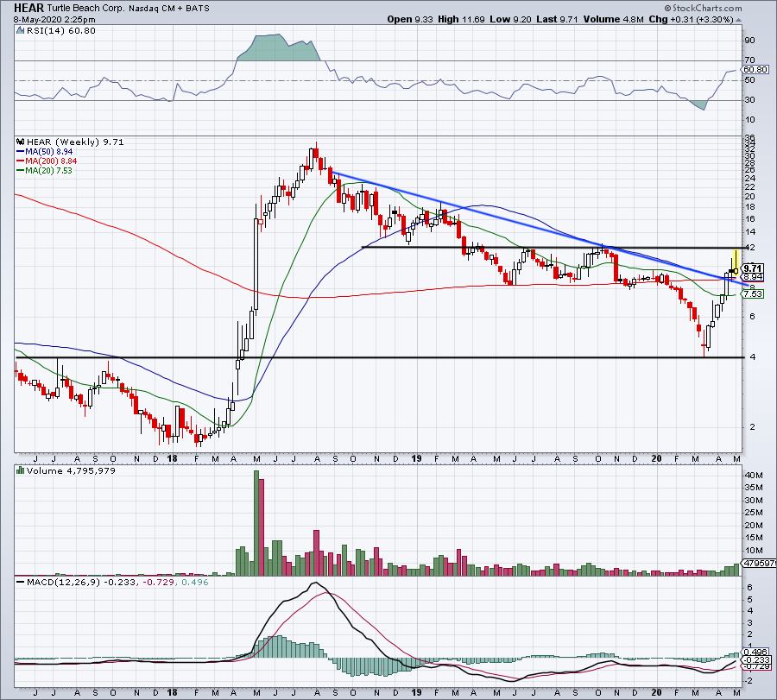Click the volume bars icon beside Volume legend
Screen dimensions: 777x700
[x=21, y=470]
